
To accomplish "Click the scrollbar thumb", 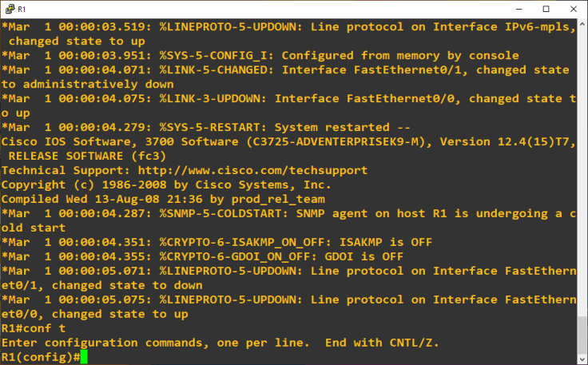I will [582, 334].
